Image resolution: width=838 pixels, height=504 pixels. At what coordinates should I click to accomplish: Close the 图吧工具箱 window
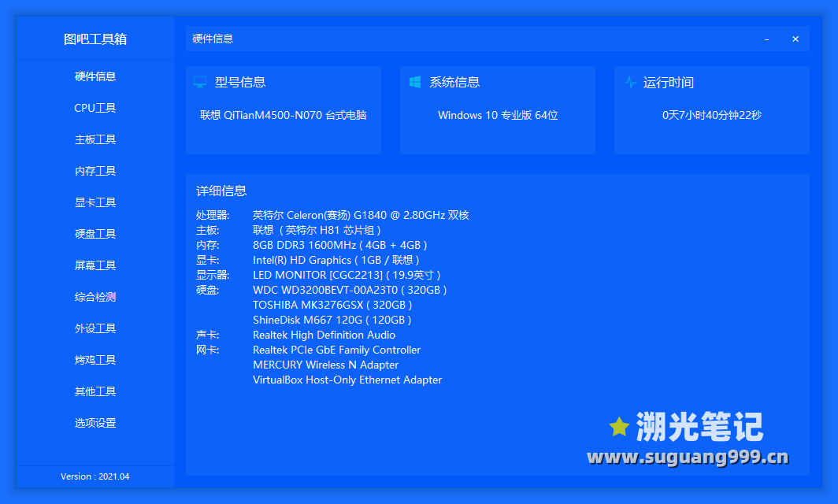pyautogui.click(x=795, y=39)
